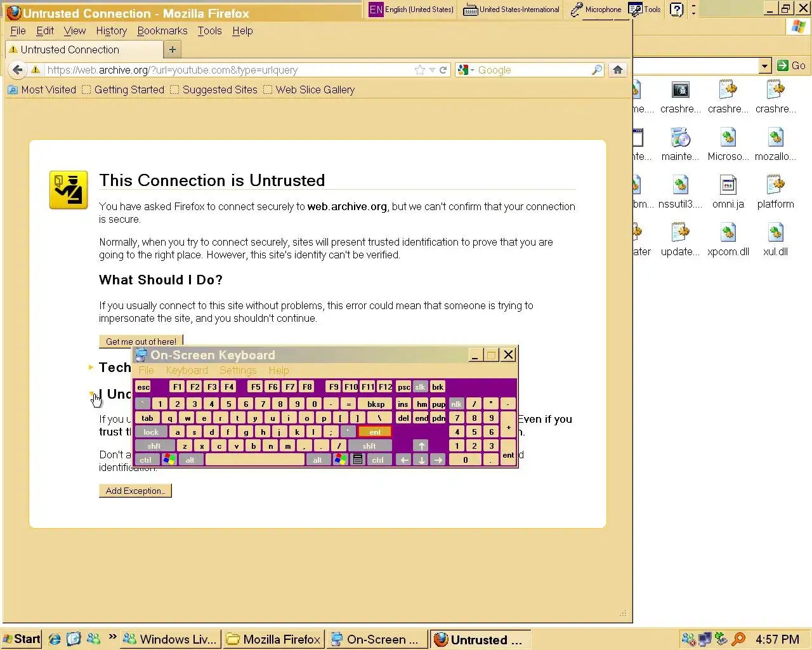
Task: Open the Firefox History menu
Action: point(111,30)
